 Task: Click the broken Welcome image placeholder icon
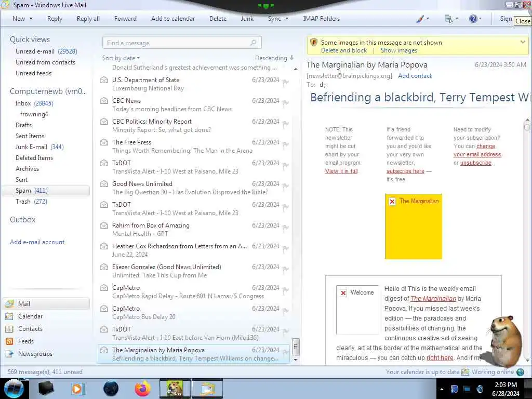tap(343, 293)
